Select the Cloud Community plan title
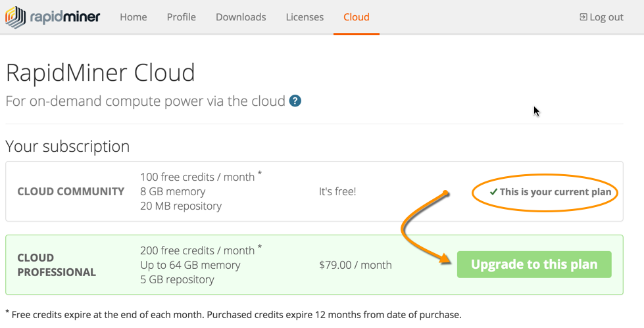 71,191
